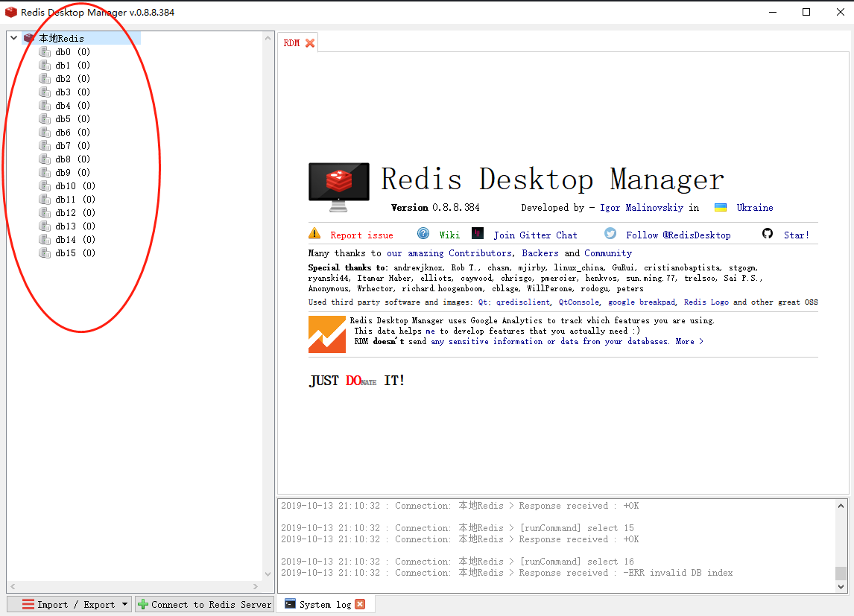Click the 本地Redis server icon
This screenshot has height=616, width=854.
click(29, 38)
